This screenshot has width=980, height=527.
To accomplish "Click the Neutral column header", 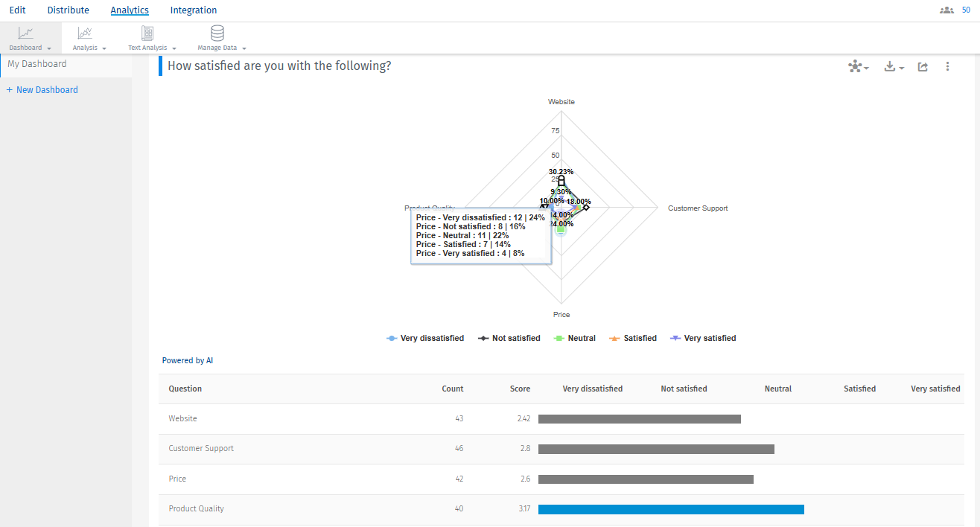I will coord(778,389).
